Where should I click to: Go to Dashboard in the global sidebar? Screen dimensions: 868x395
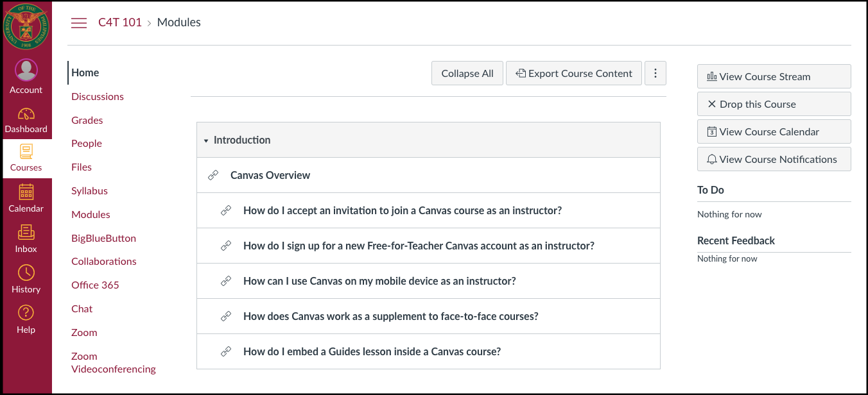point(26,120)
